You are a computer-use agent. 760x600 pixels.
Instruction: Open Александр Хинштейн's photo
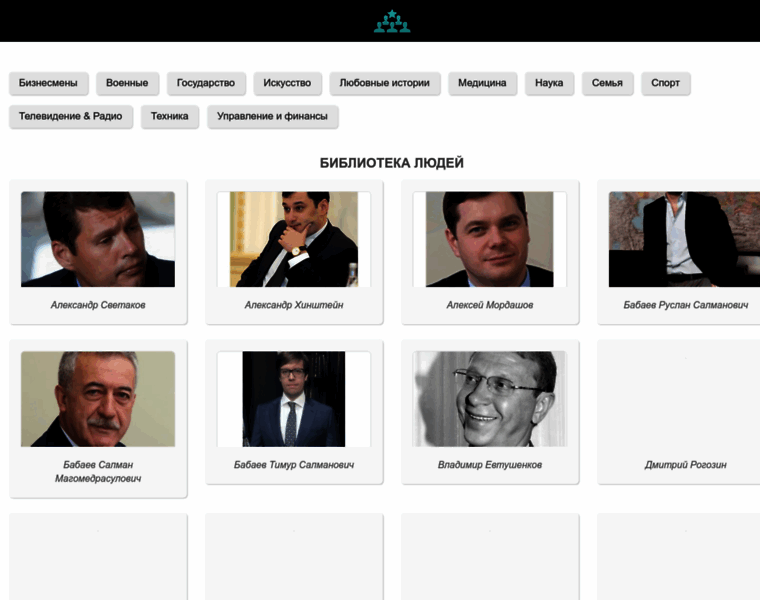(294, 239)
